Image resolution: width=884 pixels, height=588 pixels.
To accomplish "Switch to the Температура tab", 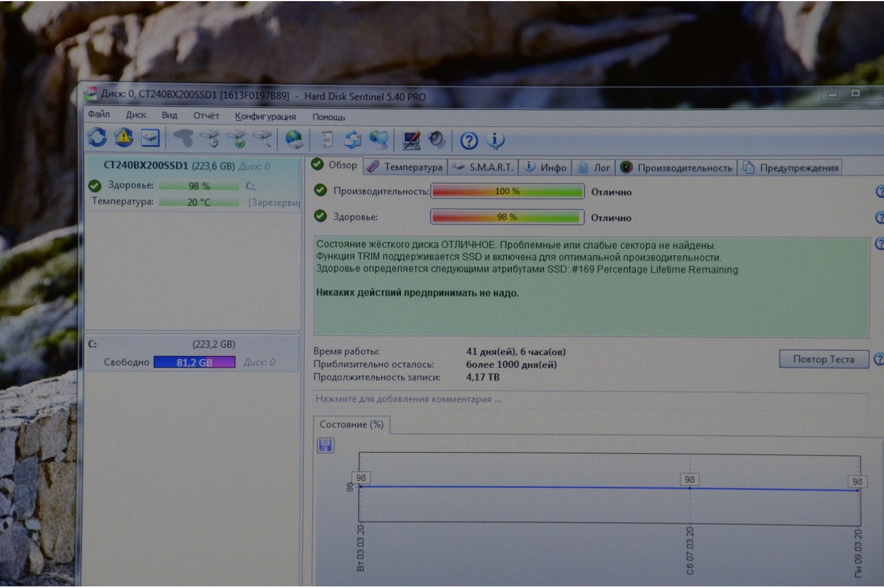I will [406, 167].
